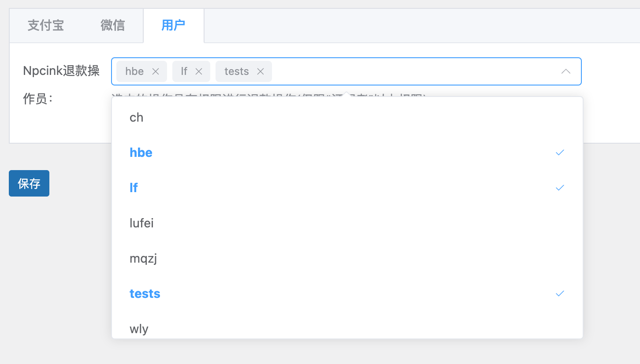The height and width of the screenshot is (364, 640).
Task: Select the lufei option from dropdown
Action: click(141, 223)
